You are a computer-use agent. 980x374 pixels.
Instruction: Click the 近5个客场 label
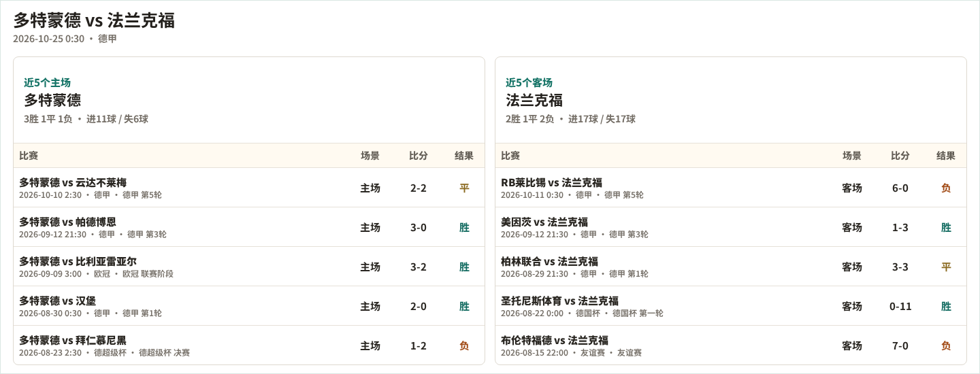529,82
